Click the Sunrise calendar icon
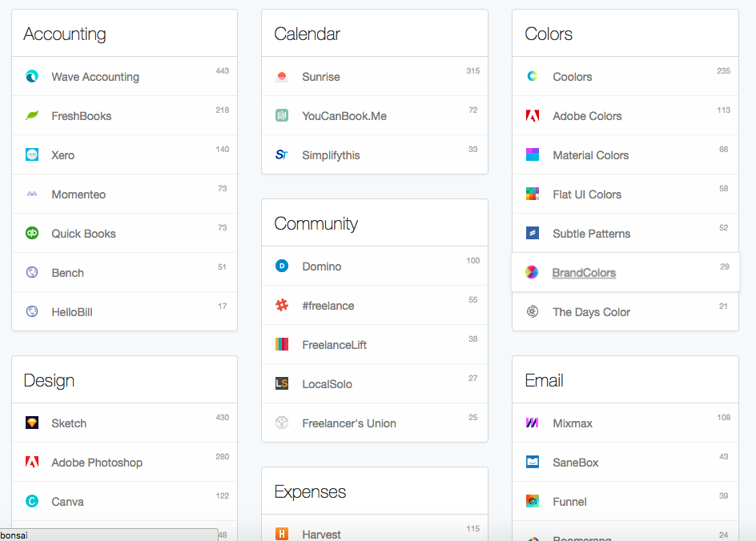The image size is (756, 541). point(282,76)
